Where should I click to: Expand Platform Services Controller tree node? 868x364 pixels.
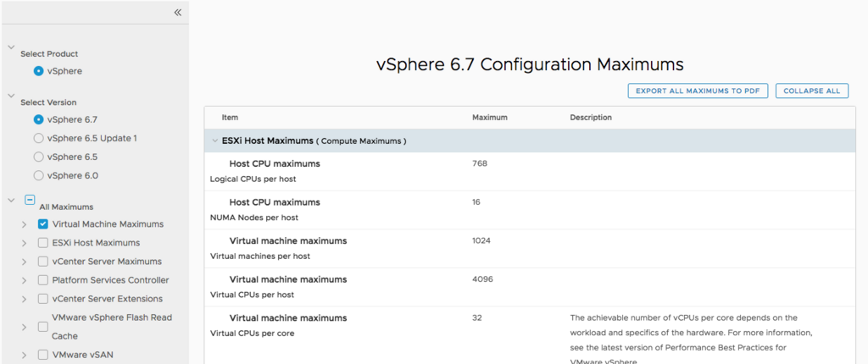[x=24, y=280]
